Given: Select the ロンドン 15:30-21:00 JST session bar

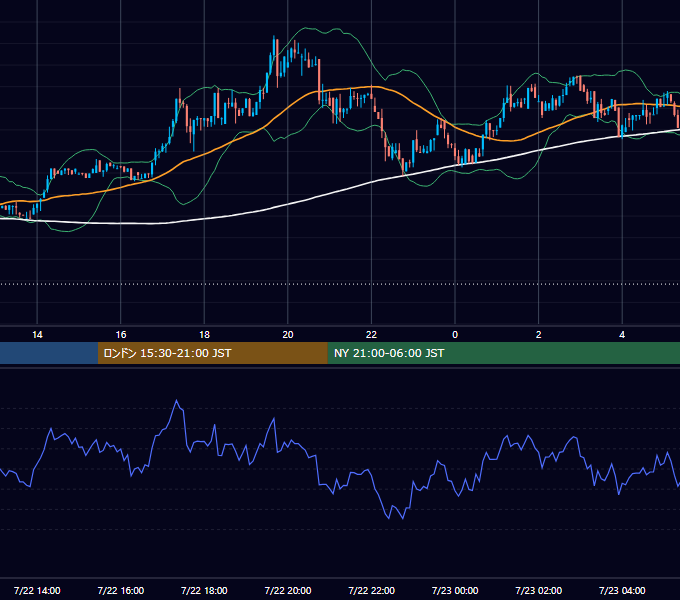Looking at the screenshot, I should tap(212, 353).
